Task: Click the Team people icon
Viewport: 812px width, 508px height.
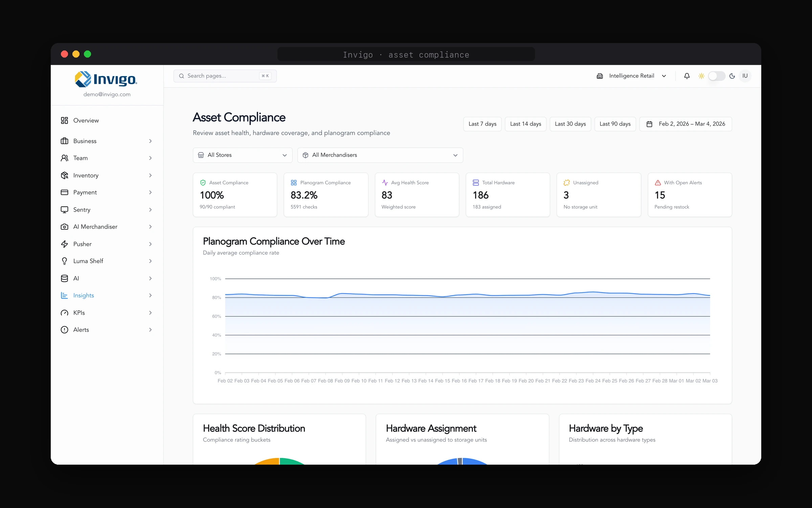Action: click(64, 158)
